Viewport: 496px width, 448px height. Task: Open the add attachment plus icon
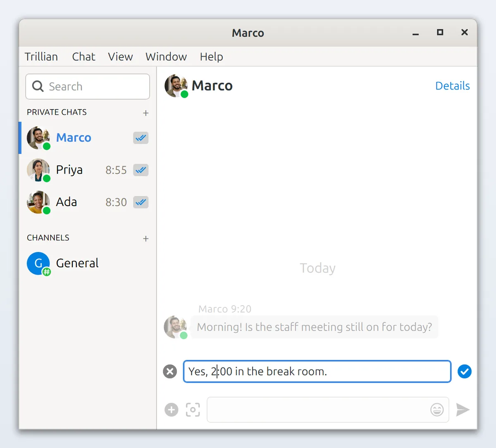coord(172,410)
